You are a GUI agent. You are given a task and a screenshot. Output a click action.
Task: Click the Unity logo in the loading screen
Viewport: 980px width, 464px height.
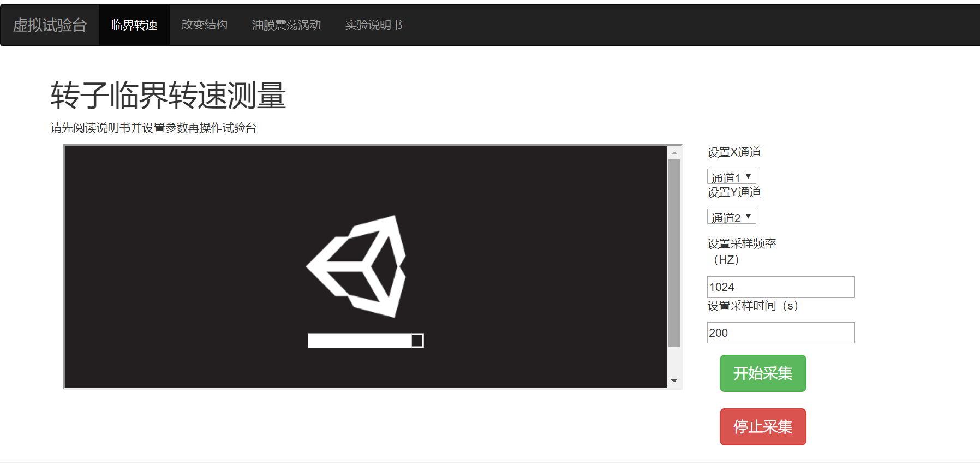(357, 266)
